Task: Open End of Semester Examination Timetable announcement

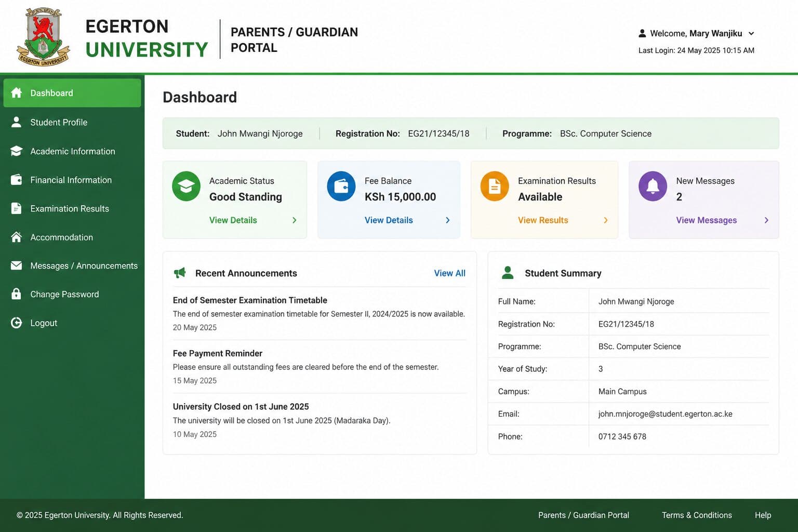Action: (250, 300)
